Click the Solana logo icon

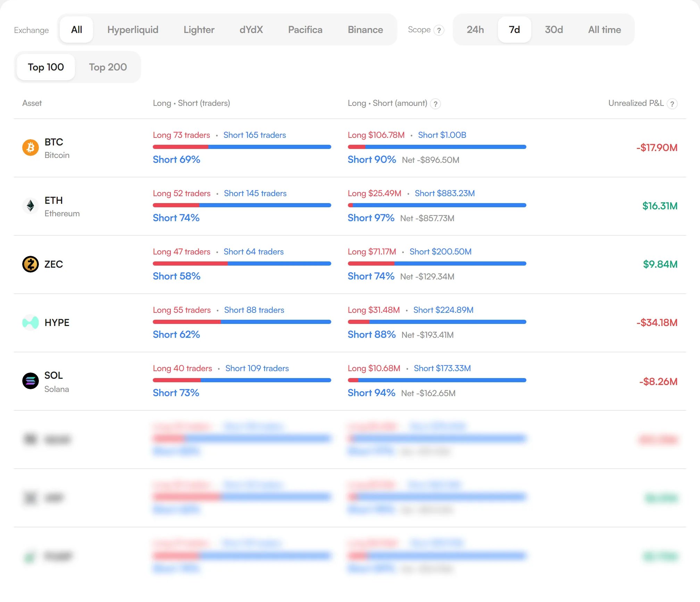pos(31,381)
